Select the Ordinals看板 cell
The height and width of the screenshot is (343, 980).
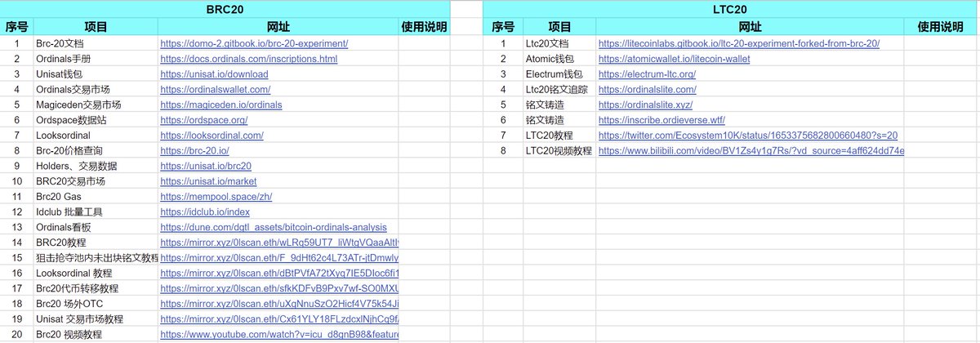click(x=96, y=227)
